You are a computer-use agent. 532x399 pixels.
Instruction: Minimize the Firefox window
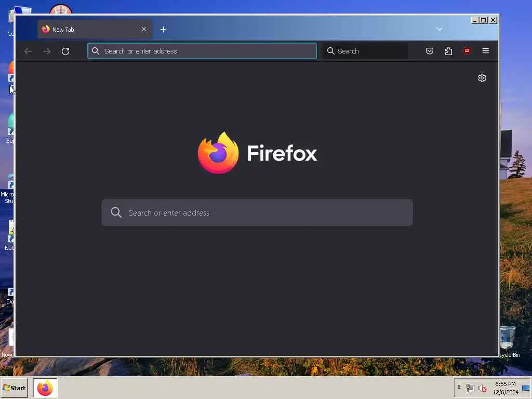click(x=475, y=20)
